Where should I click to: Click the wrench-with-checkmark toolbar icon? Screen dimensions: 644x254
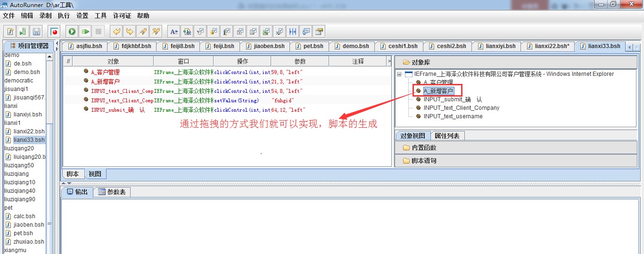coord(200,32)
